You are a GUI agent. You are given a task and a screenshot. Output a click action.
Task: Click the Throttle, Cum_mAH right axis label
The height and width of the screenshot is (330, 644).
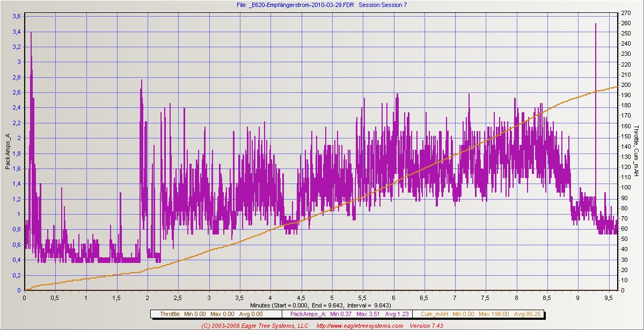[x=636, y=151]
